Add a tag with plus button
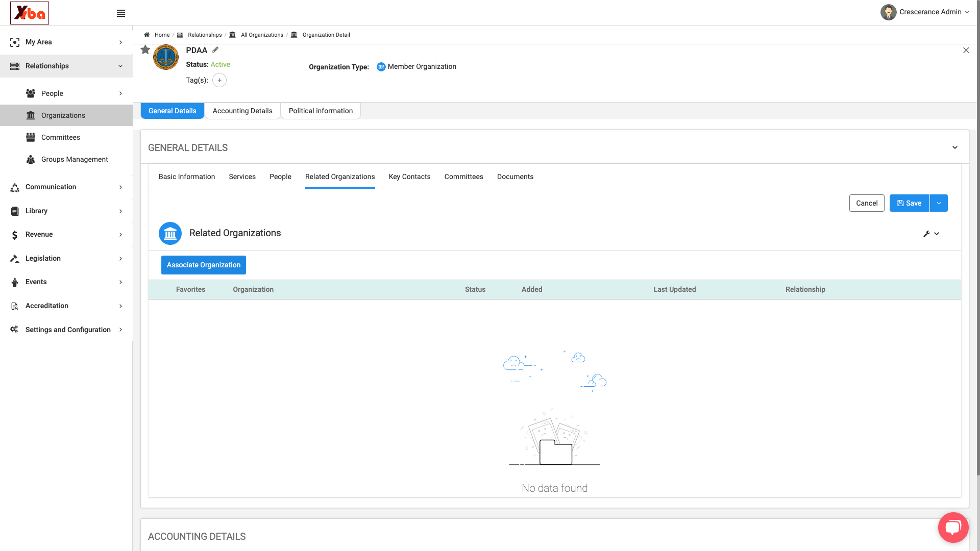The width and height of the screenshot is (980, 551). 219,80
